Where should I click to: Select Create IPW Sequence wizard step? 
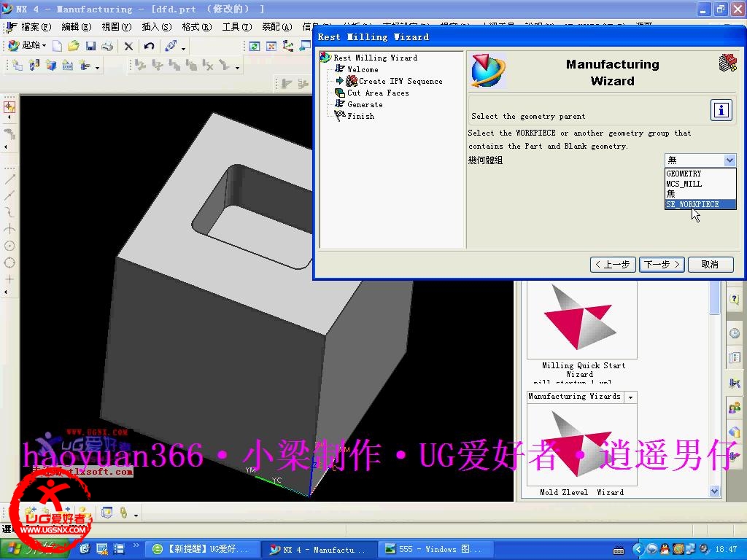click(x=400, y=82)
